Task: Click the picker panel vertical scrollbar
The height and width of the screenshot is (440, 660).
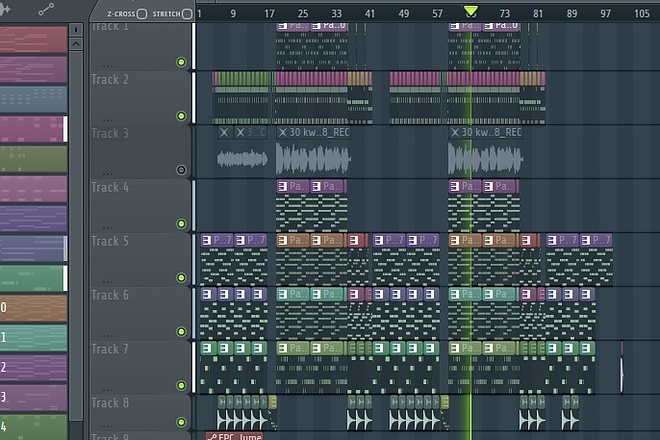Action: (76, 236)
